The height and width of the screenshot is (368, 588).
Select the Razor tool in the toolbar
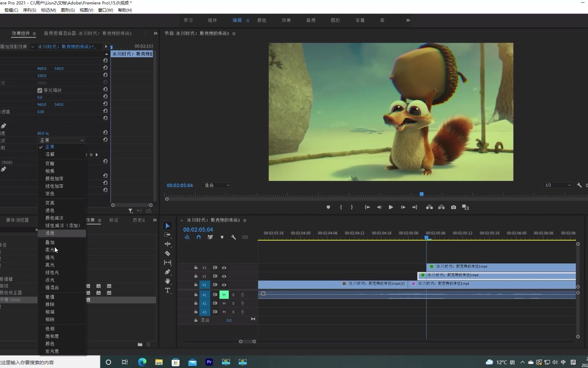pos(167,253)
